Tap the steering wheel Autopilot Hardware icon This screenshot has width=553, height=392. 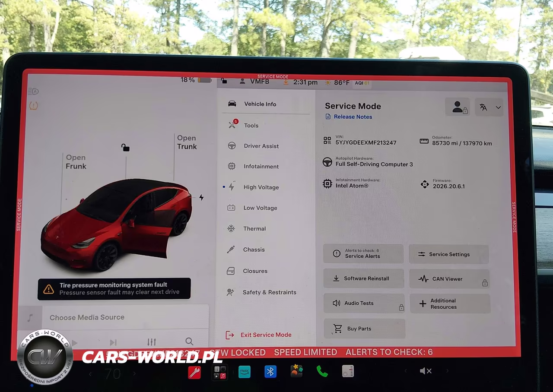[327, 162]
